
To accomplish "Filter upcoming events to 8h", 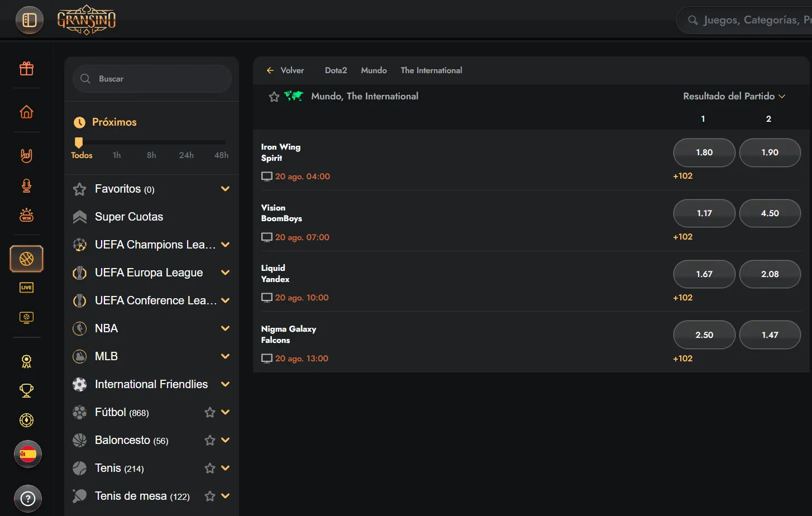I will (x=151, y=155).
